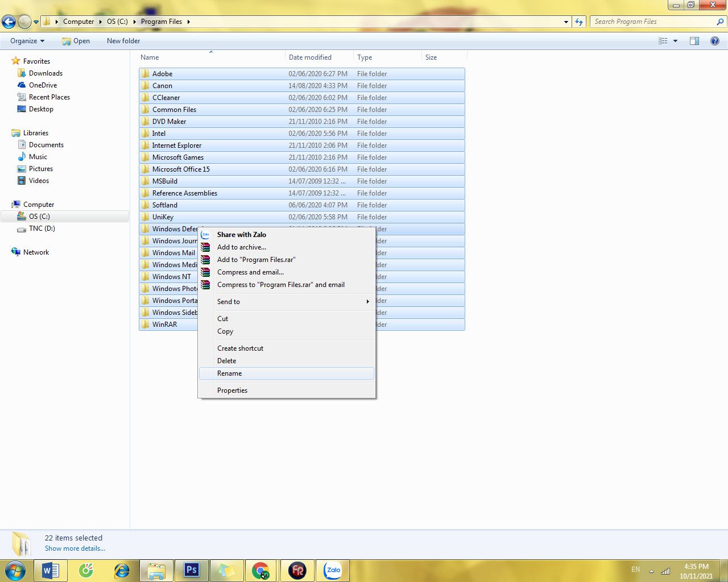
Task: Click the search magnifier icon
Action: pyautogui.click(x=721, y=22)
